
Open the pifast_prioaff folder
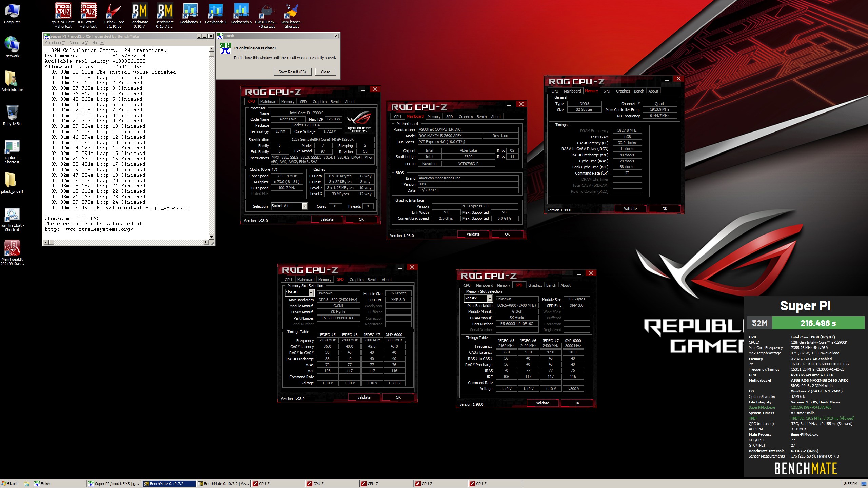tap(12, 183)
